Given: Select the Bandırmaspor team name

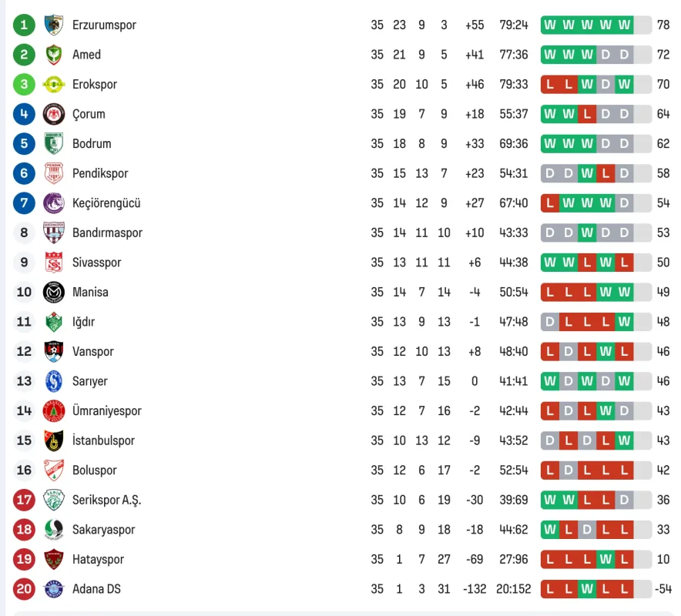Looking at the screenshot, I should click(x=107, y=233).
